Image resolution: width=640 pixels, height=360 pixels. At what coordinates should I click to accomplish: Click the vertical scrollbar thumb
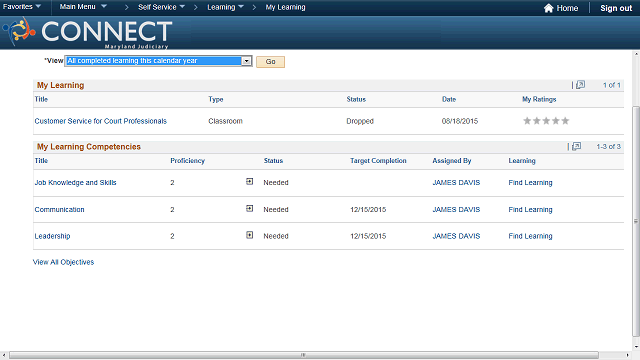coord(636,221)
